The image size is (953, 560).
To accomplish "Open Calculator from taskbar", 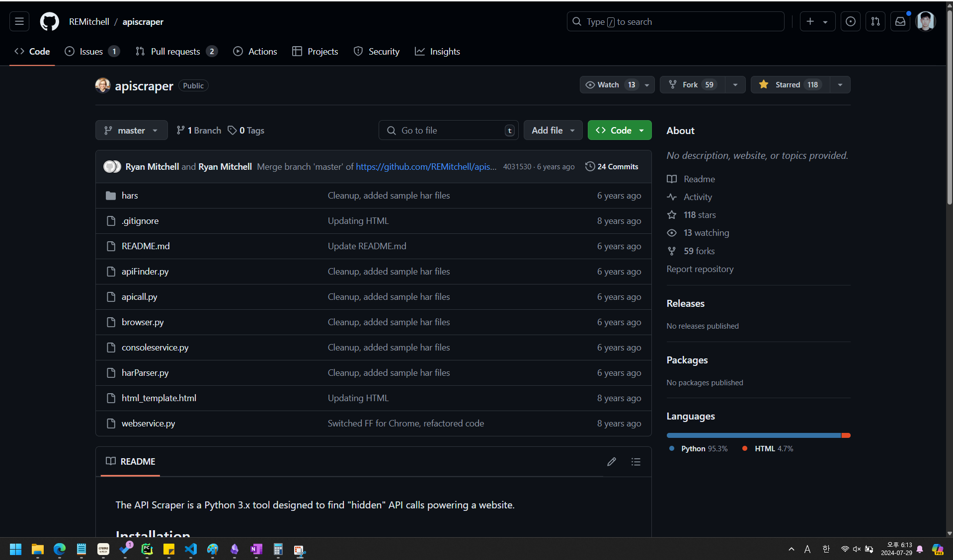I will click(x=278, y=549).
